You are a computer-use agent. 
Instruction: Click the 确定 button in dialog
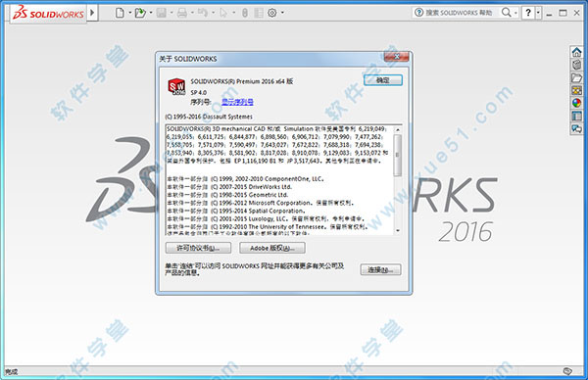pyautogui.click(x=383, y=80)
